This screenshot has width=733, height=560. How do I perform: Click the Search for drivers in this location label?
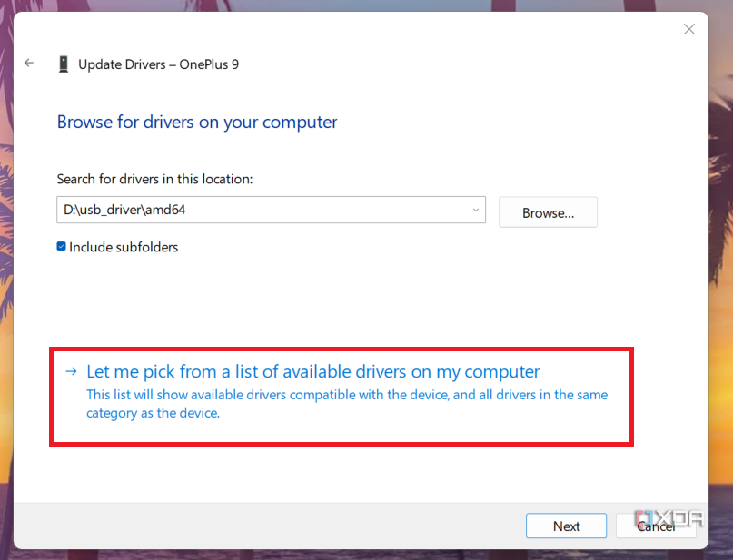[154, 179]
